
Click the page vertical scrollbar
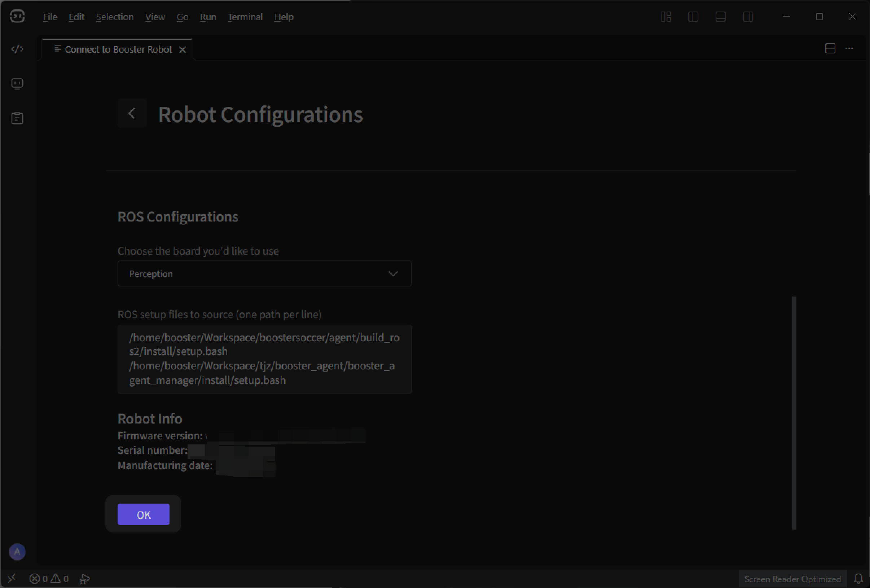click(794, 413)
